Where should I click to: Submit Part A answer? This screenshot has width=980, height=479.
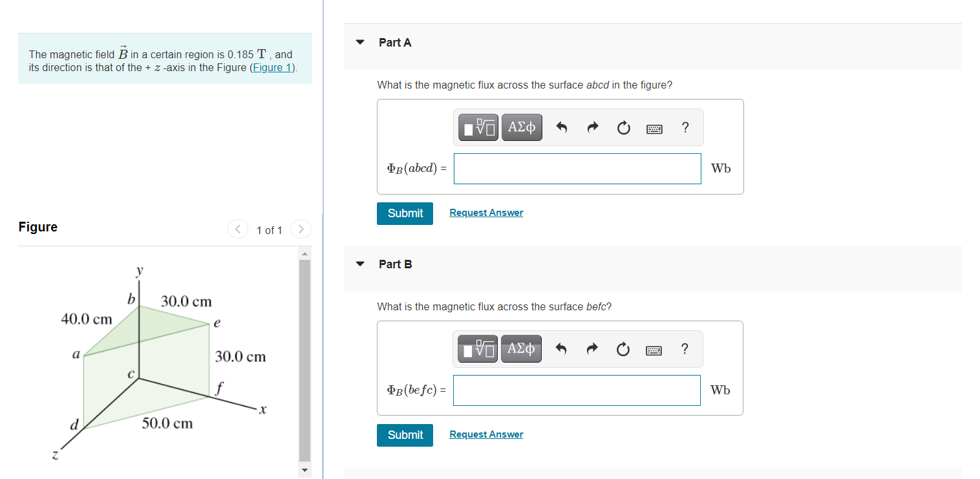(405, 213)
